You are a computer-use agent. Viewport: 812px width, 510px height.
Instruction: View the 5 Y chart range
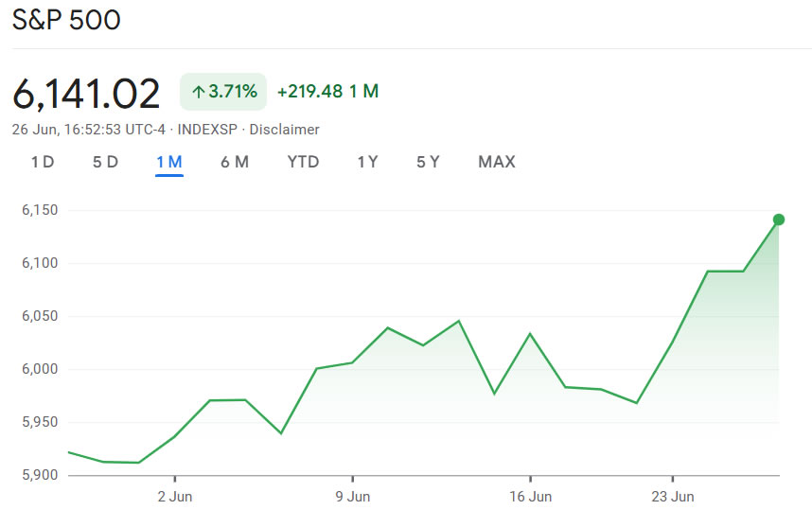[x=428, y=162]
